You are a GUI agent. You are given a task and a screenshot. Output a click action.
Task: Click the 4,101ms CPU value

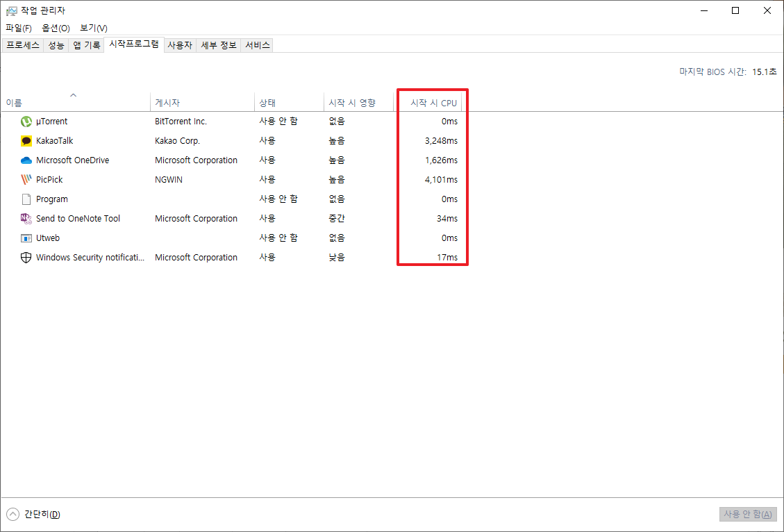(x=441, y=179)
